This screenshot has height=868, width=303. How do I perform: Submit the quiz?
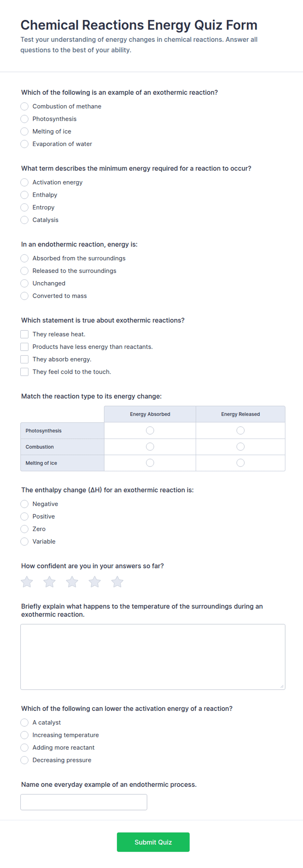click(x=153, y=842)
